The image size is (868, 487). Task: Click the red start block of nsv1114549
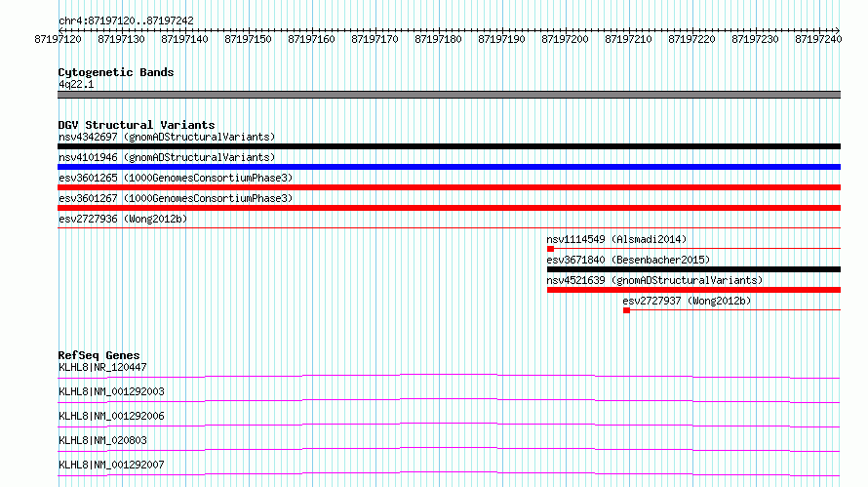[550, 249]
